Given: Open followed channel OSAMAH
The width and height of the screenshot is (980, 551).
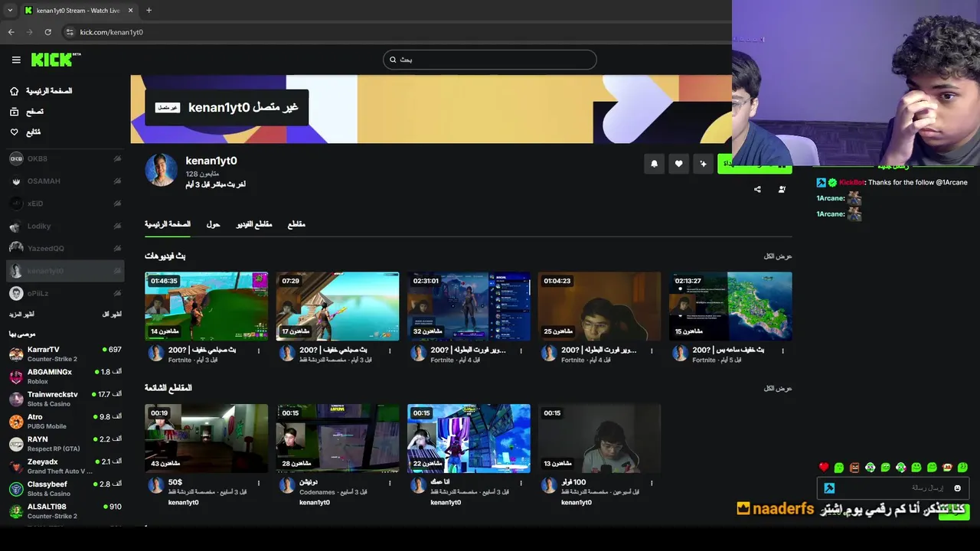Looking at the screenshot, I should click(65, 181).
